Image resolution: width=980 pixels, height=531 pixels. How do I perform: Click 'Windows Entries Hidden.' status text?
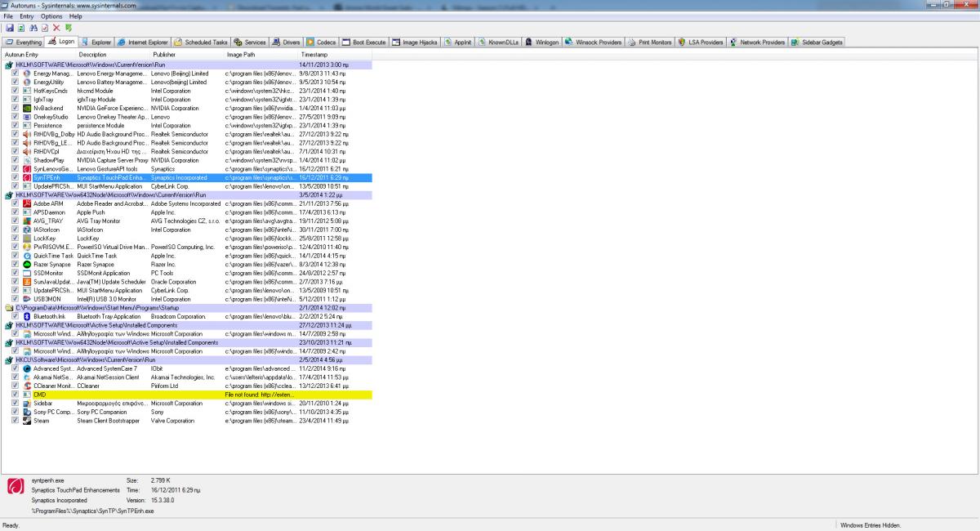click(x=870, y=525)
